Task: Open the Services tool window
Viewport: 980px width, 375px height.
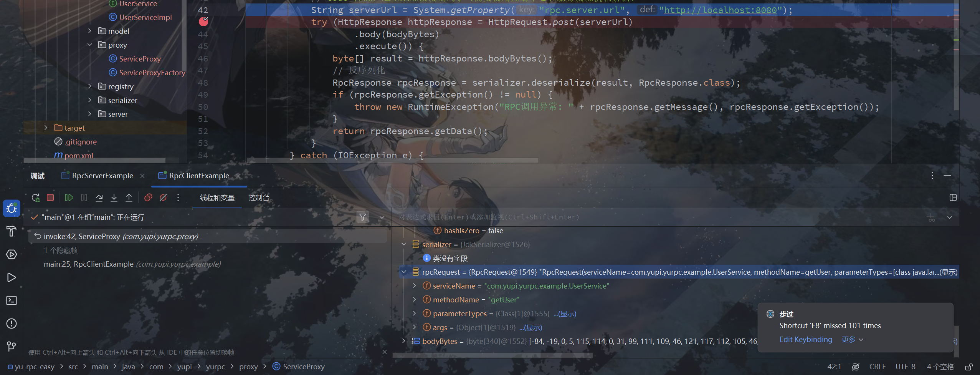Action: pos(12,254)
